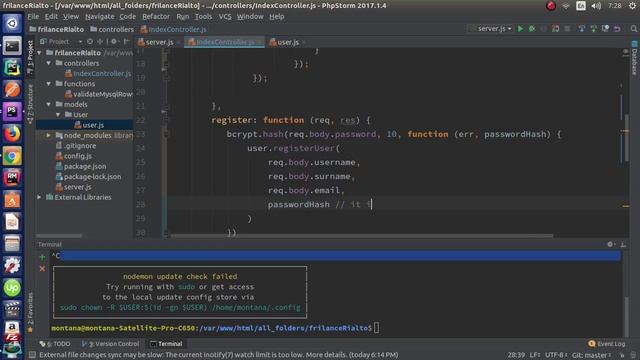
Task: Click the show history icon in toolbar
Action: tap(605, 29)
